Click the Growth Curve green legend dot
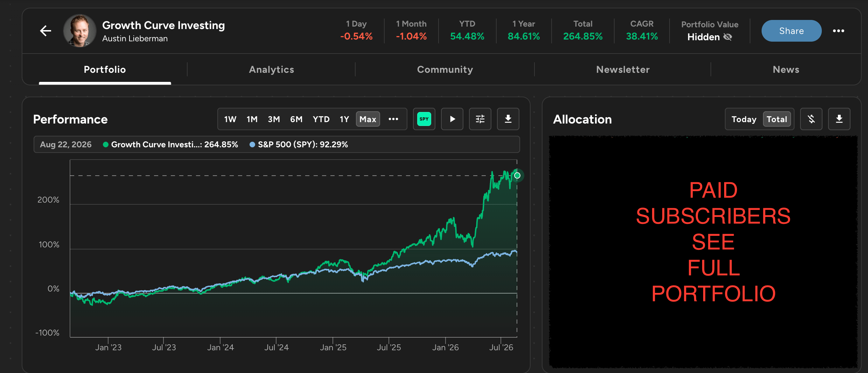 pos(105,145)
